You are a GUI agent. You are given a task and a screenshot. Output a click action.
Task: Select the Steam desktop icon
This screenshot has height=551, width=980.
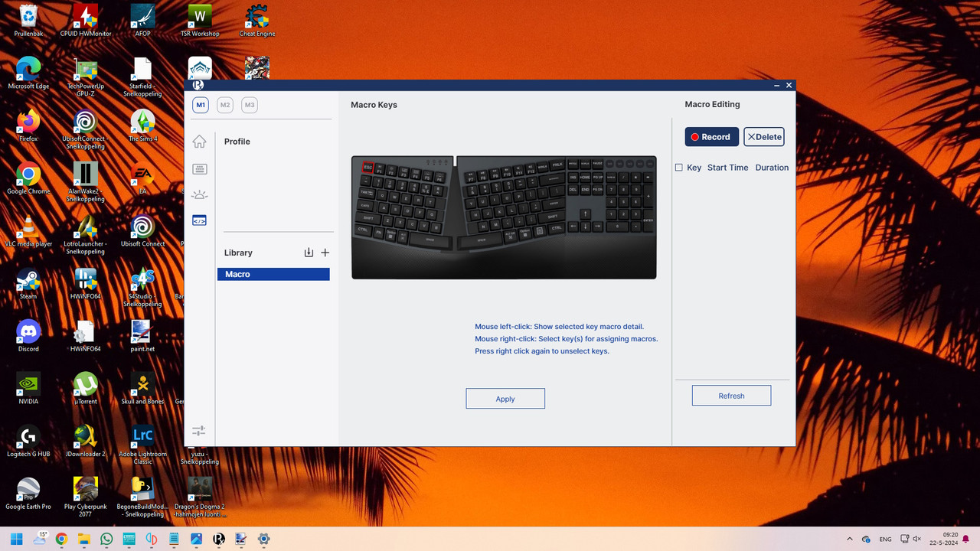coord(28,283)
